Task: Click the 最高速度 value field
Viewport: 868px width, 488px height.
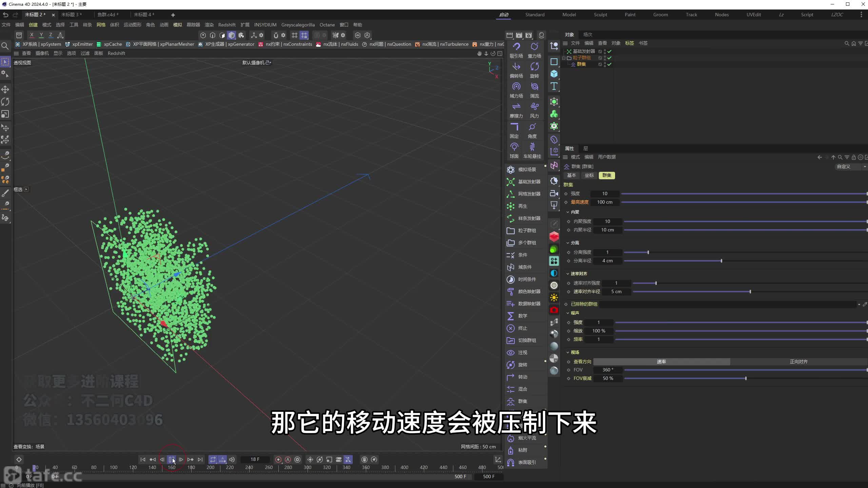Action: (605, 202)
